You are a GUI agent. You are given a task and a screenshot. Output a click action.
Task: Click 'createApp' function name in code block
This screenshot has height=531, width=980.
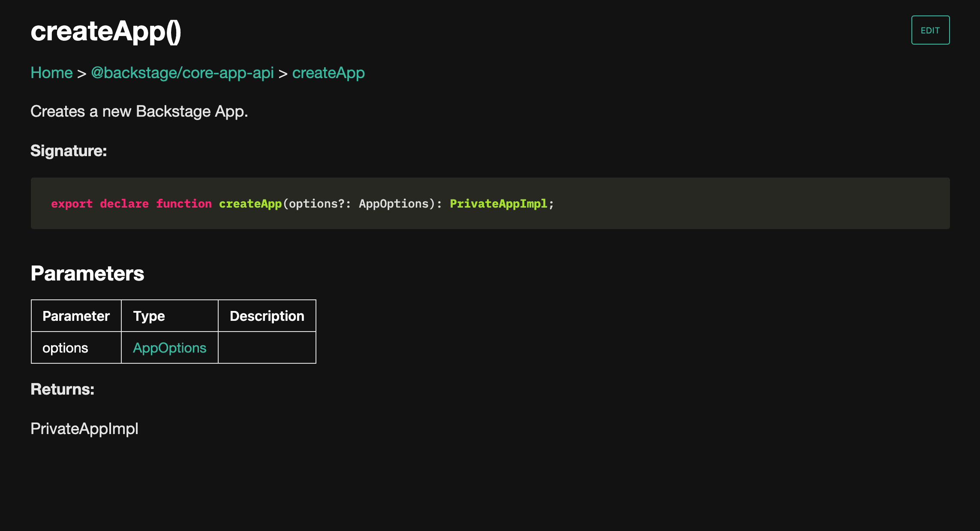pyautogui.click(x=250, y=204)
